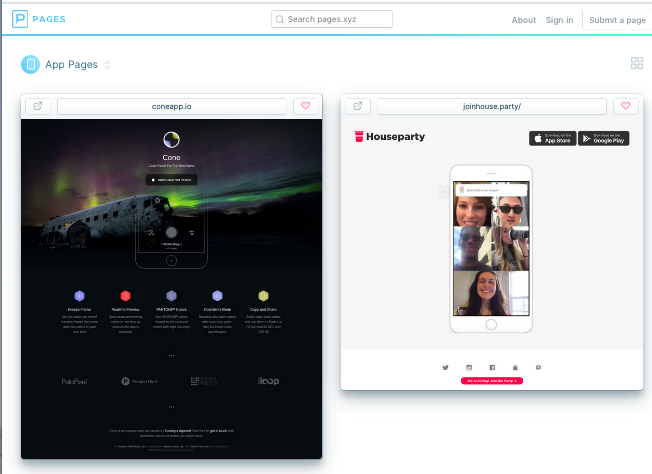The height and width of the screenshot is (474, 652).
Task: Click the App Store download badge
Action: tap(553, 138)
